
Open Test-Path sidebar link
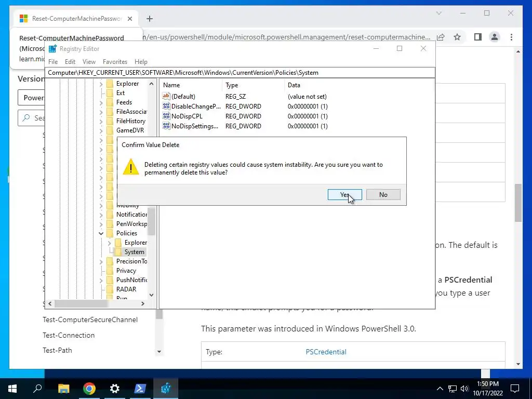(57, 351)
